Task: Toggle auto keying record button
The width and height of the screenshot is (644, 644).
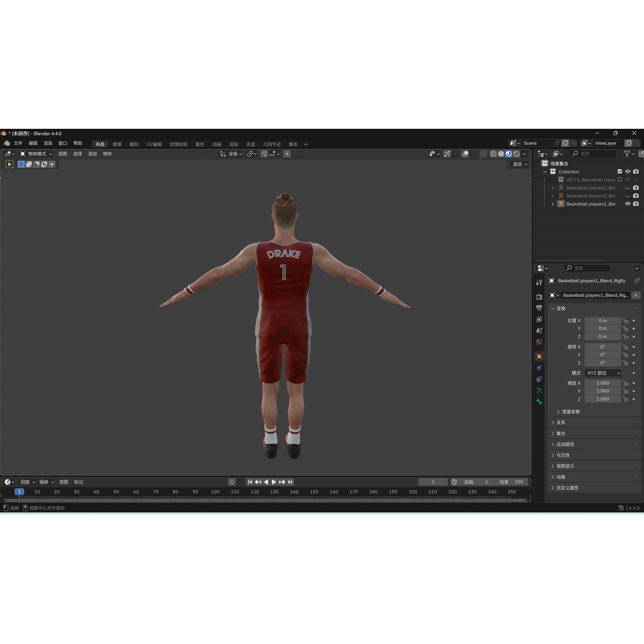Action: pos(232,482)
